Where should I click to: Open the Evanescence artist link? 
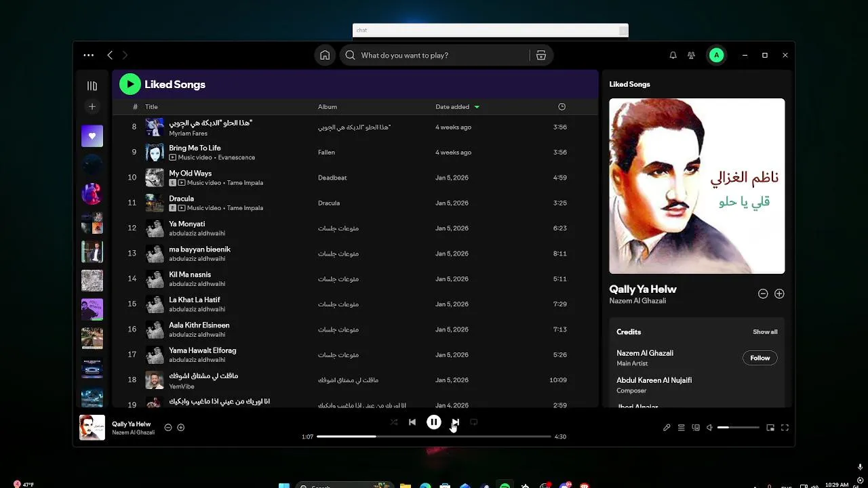(x=237, y=157)
